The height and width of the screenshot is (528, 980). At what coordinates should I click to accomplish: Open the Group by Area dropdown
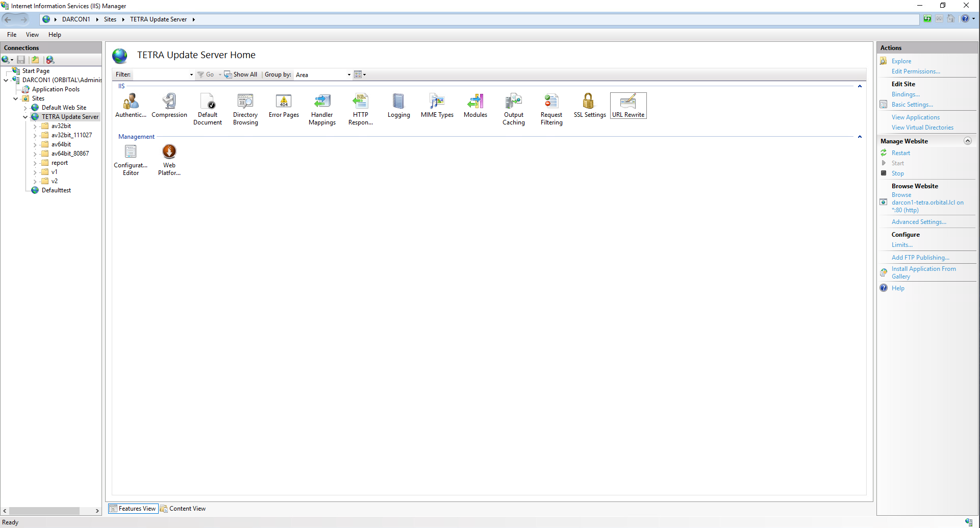click(348, 74)
